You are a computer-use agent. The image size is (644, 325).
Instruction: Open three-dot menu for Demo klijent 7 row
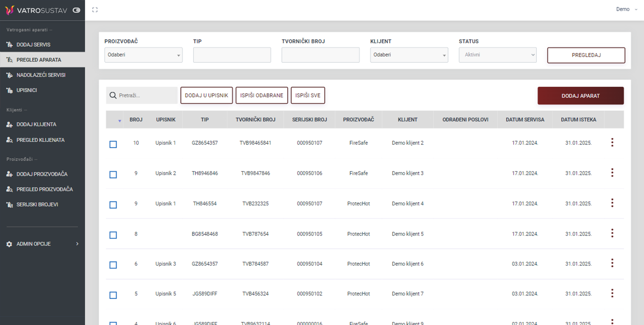point(612,293)
